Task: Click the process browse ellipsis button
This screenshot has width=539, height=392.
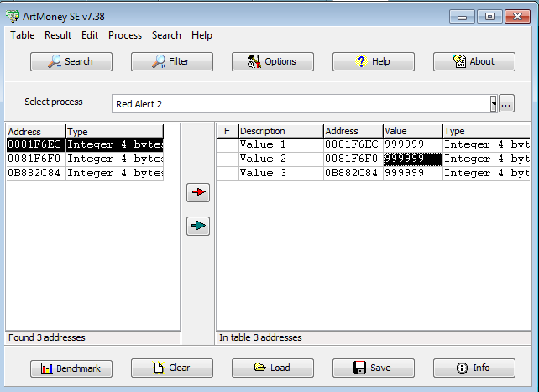Action: (x=506, y=103)
